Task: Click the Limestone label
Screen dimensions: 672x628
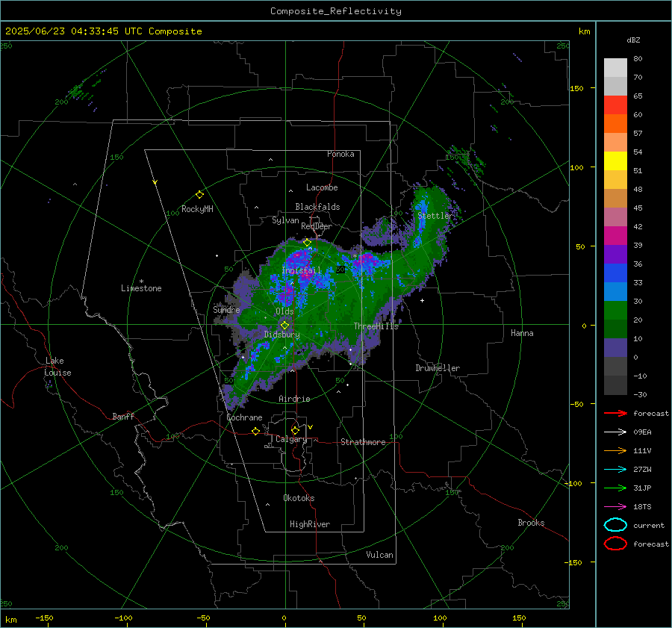Action: (141, 288)
